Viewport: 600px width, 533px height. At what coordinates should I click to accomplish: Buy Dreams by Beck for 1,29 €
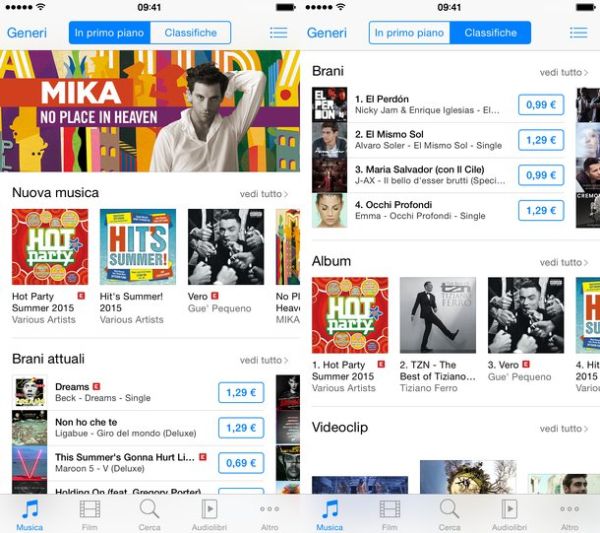click(241, 392)
